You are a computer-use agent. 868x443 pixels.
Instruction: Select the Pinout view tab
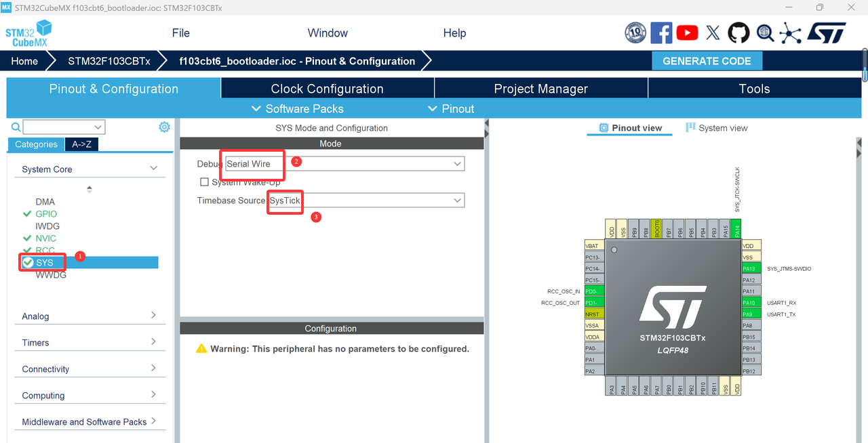pos(630,127)
